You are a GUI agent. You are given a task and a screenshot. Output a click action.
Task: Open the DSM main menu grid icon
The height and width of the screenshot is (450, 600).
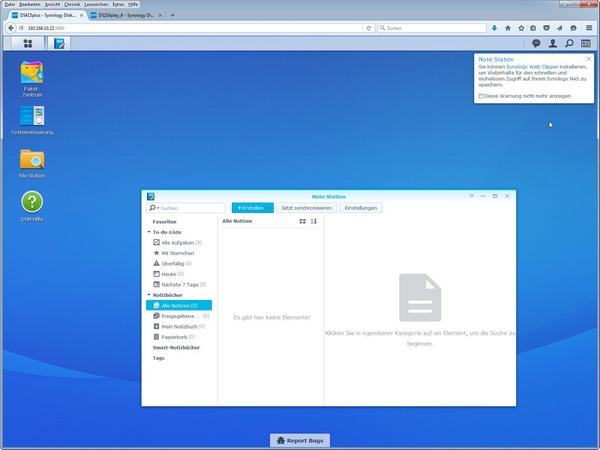pos(28,43)
